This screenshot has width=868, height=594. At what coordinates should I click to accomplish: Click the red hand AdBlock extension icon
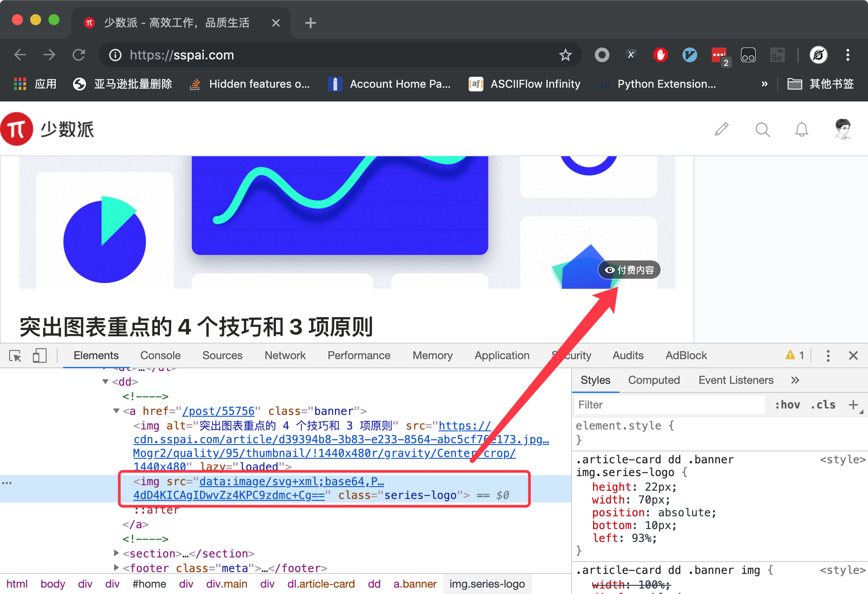tap(660, 55)
